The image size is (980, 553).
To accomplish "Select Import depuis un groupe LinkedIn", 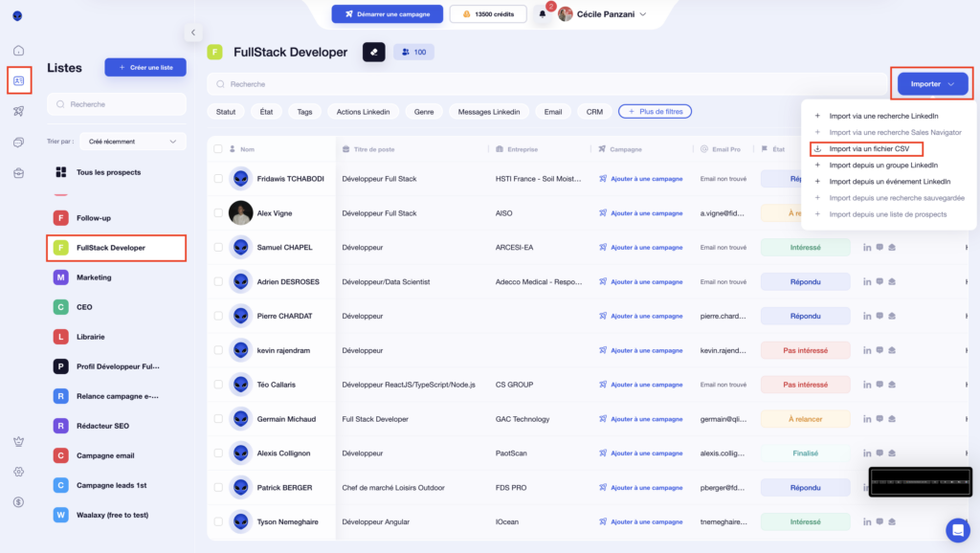I will point(882,165).
